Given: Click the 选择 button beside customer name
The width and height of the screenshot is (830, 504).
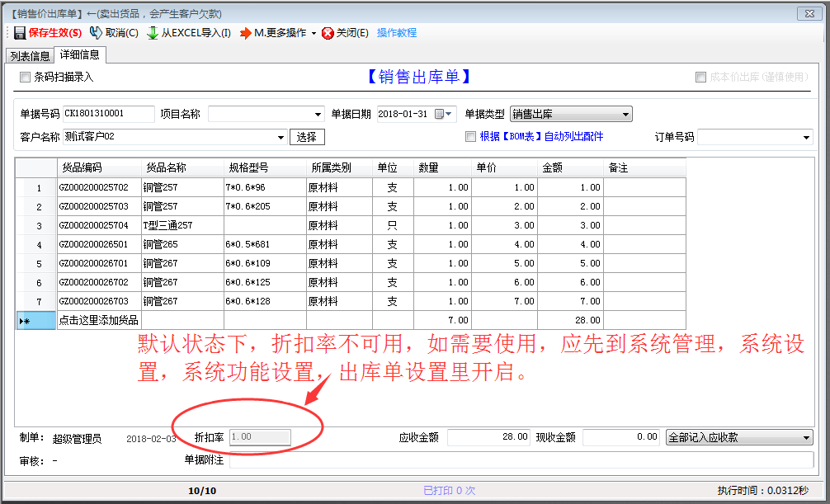Looking at the screenshot, I should pyautogui.click(x=307, y=137).
